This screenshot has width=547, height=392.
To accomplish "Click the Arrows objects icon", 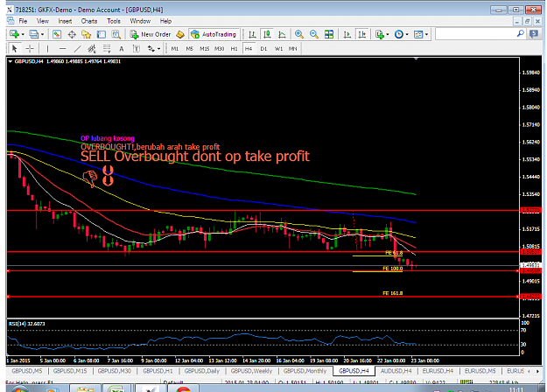I will pyautogui.click(x=151, y=49).
